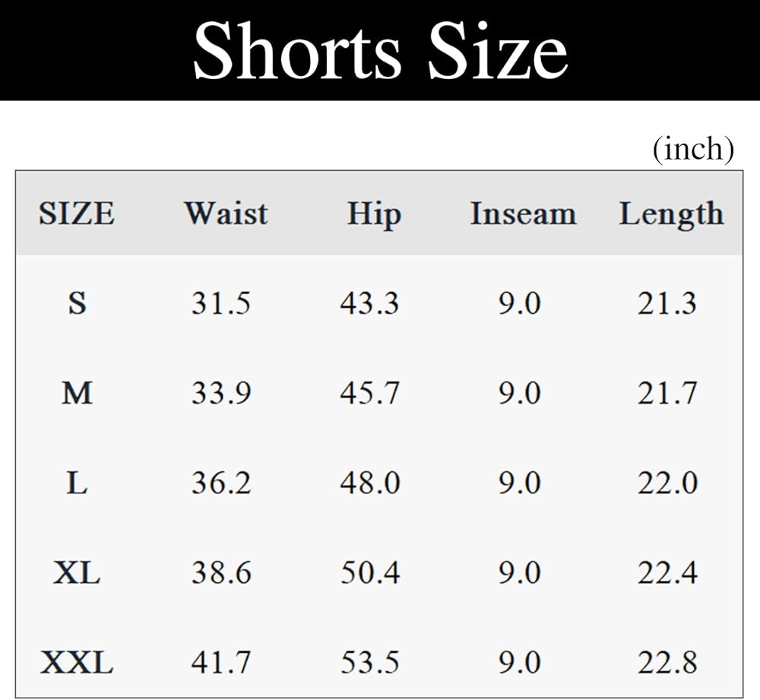Screen dimensions: 760x700
Task: Click waist value 36.2 for size L
Action: click(220, 483)
